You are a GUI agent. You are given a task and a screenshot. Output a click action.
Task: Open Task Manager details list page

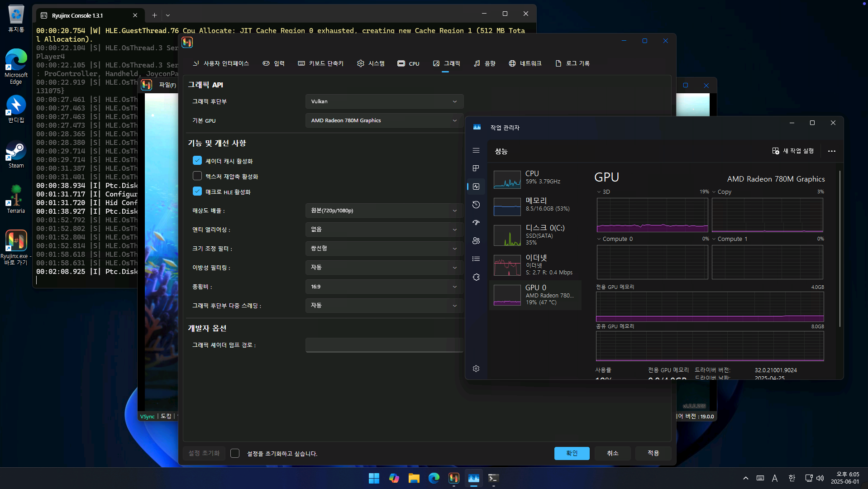(476, 259)
